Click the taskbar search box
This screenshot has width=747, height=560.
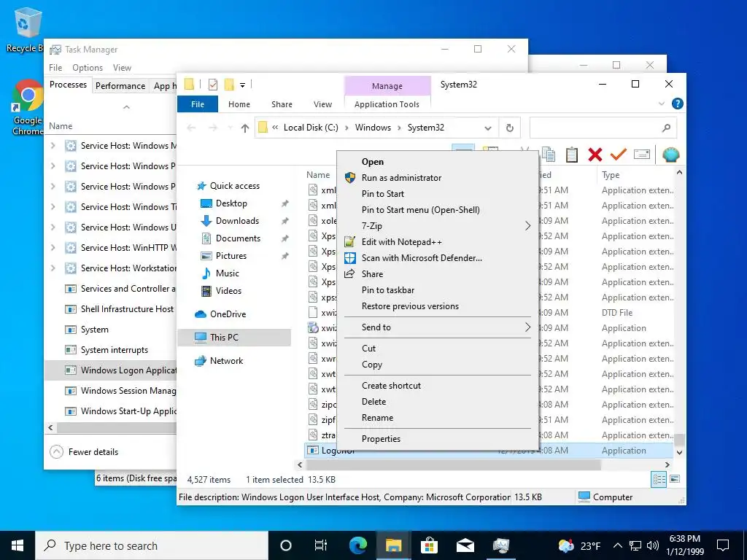[152, 545]
